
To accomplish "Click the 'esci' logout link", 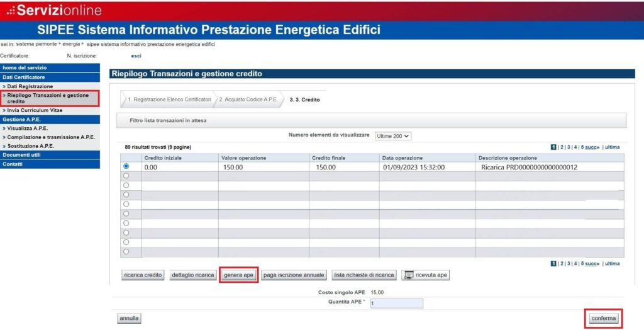I will (136, 55).
